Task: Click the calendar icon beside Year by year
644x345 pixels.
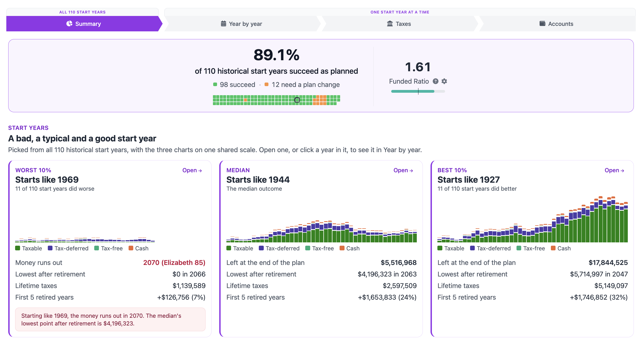Action: coord(224,24)
